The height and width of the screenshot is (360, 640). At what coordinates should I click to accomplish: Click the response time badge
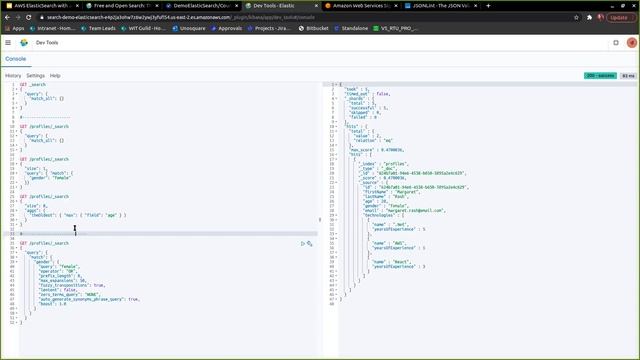628,76
